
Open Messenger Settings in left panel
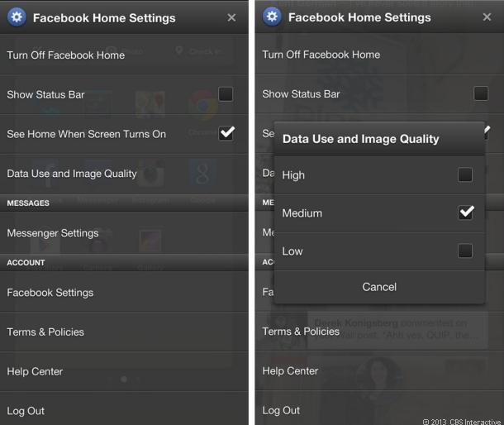coord(53,233)
